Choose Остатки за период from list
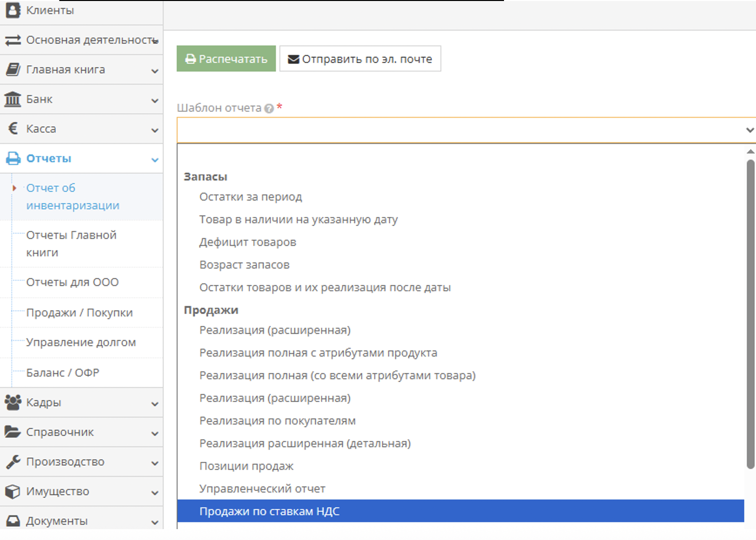The image size is (756, 540). 251,197
